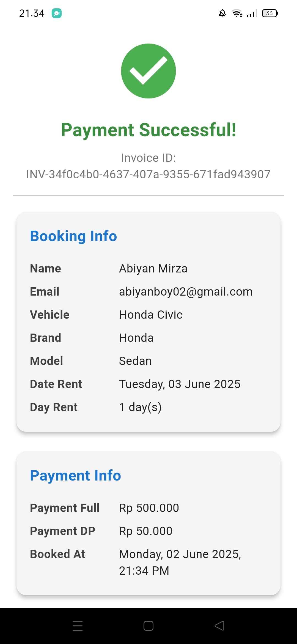Tap the Rp 500.000 full payment amount
This screenshot has height=644, width=297.
click(149, 508)
